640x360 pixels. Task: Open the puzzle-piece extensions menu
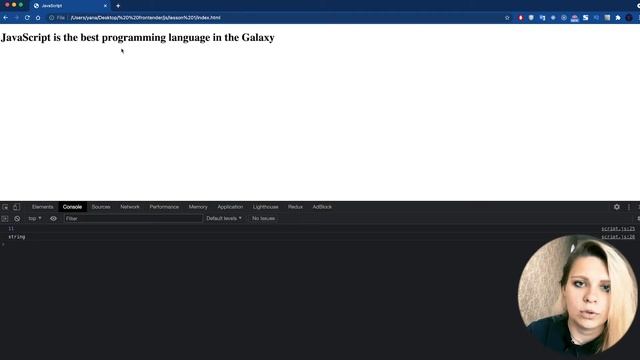click(618, 18)
